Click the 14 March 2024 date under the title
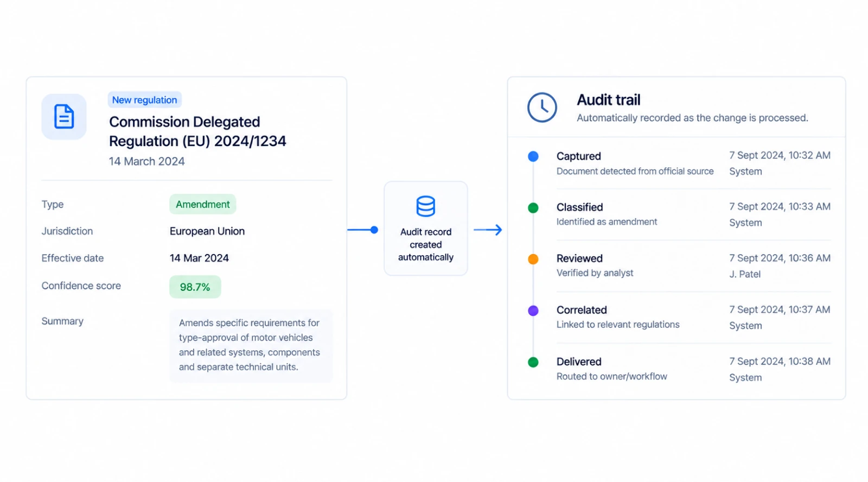The width and height of the screenshot is (868, 482). click(146, 161)
